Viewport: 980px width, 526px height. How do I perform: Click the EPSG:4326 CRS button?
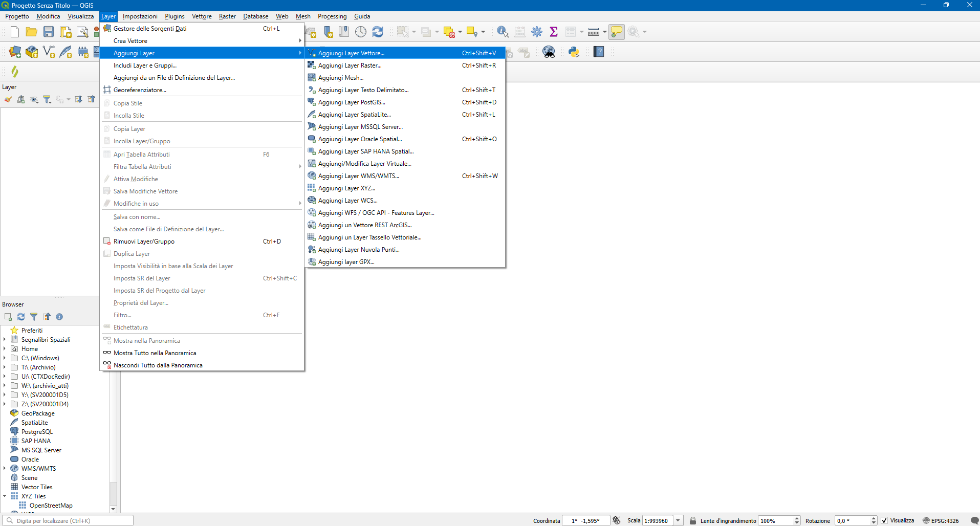[x=941, y=520]
